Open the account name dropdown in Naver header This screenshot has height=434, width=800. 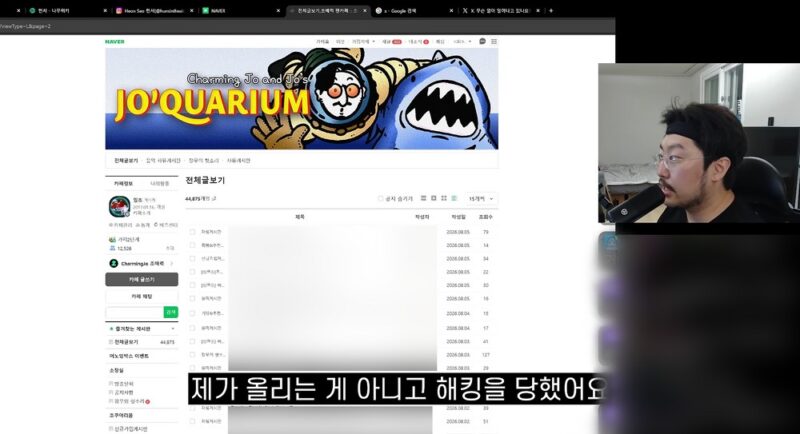(x=462, y=42)
